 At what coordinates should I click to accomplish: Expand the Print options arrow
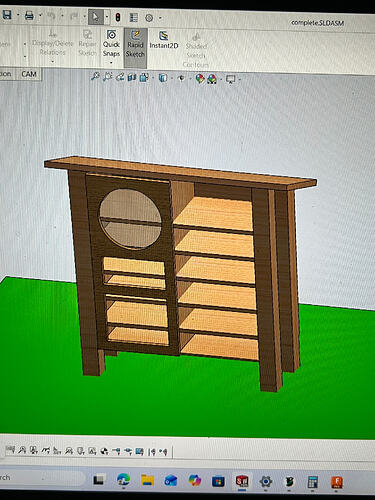40,15
